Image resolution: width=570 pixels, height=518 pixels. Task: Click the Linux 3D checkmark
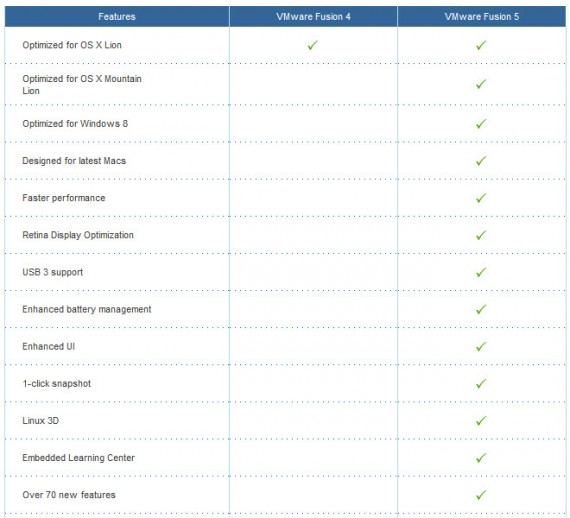pyautogui.click(x=481, y=421)
